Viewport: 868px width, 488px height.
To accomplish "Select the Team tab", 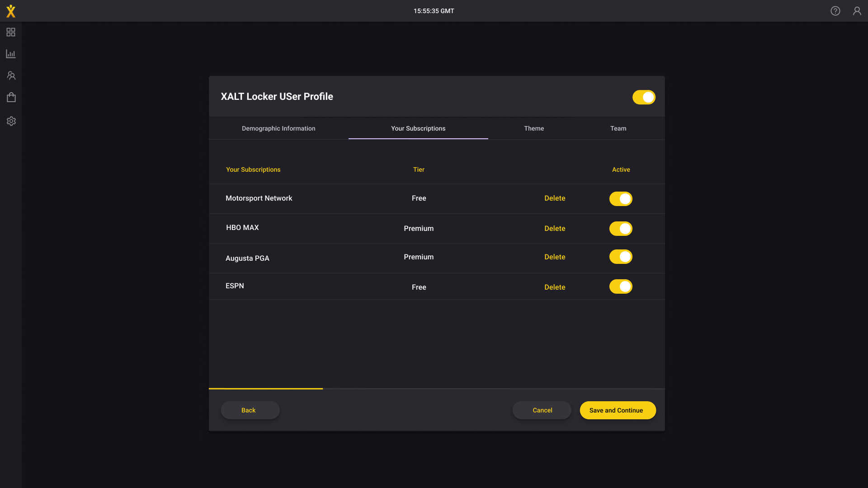I will tap(618, 128).
